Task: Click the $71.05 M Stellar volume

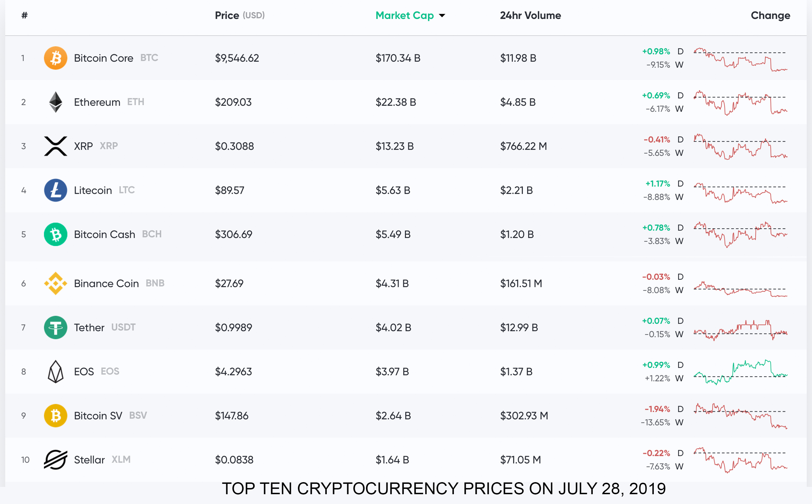Action: 520,460
